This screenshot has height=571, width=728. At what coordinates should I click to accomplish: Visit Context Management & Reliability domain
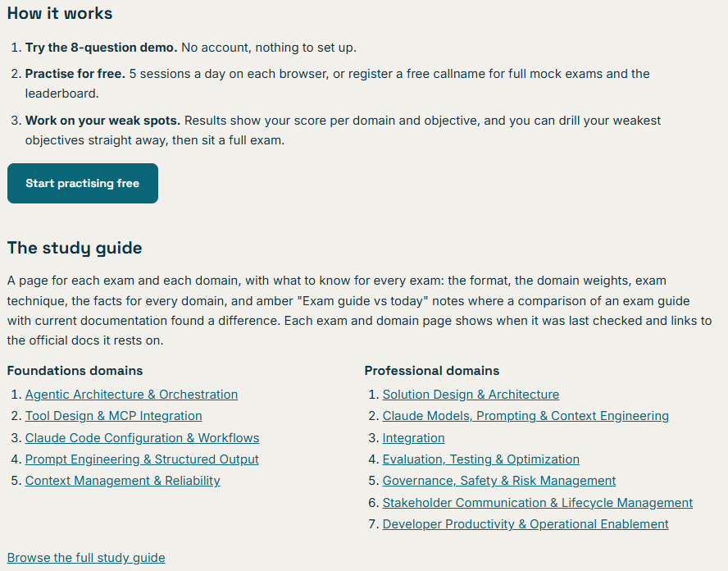123,481
